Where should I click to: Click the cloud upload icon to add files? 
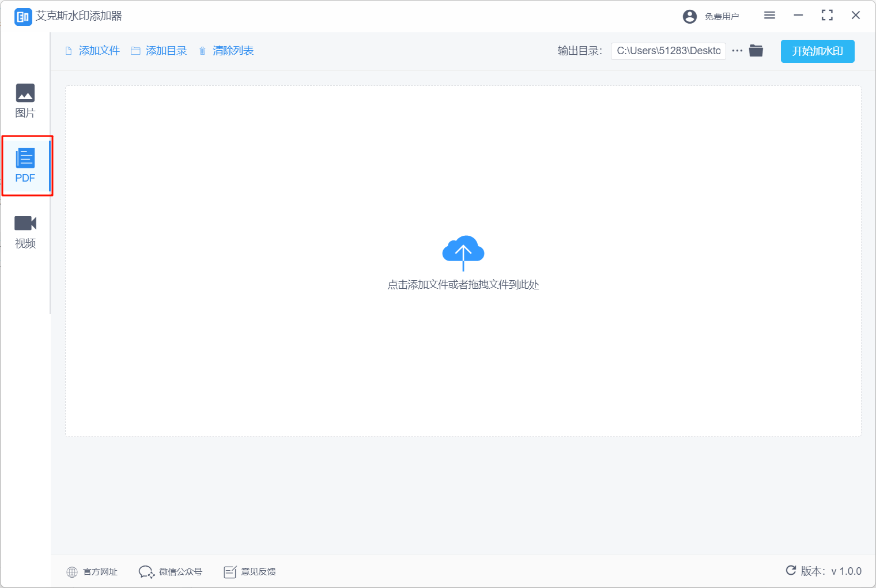click(x=463, y=253)
